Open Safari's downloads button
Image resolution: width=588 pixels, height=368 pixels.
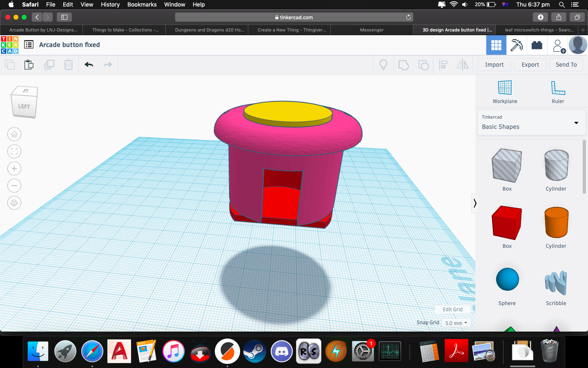[540, 17]
